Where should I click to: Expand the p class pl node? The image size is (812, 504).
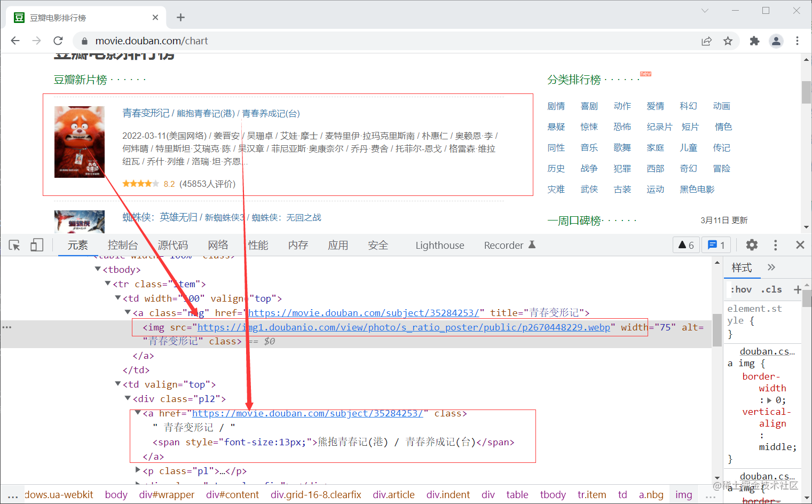[x=138, y=470]
